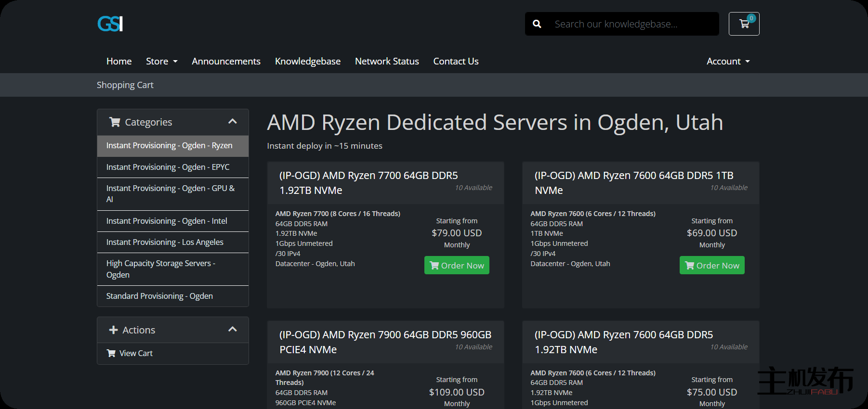Select Instant Provisioning - Los Angeles

173,242
